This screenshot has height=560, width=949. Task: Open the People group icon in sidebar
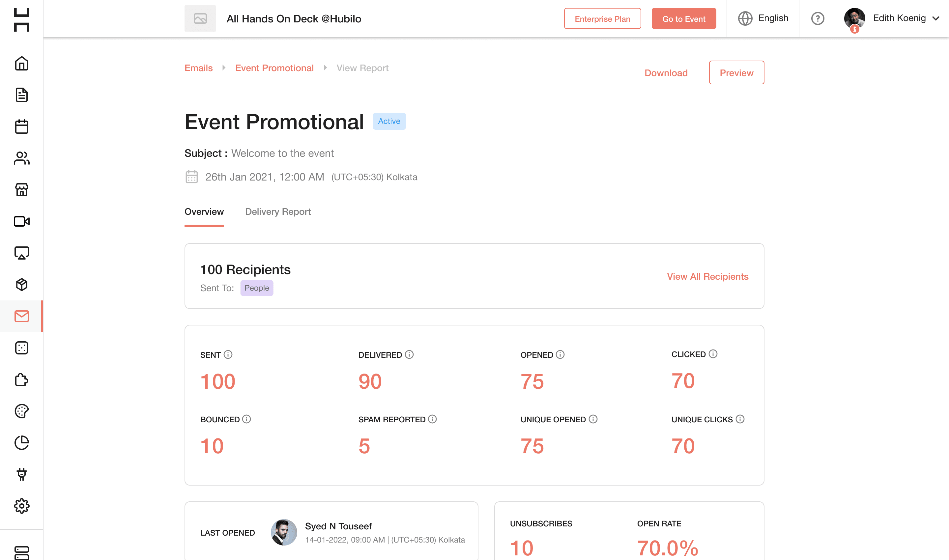click(x=21, y=158)
